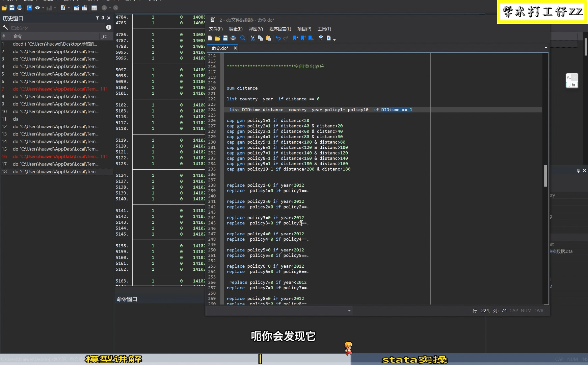Open the dropdown below the do-file editor
Viewport: 588px width, 365px height.
tap(349, 311)
